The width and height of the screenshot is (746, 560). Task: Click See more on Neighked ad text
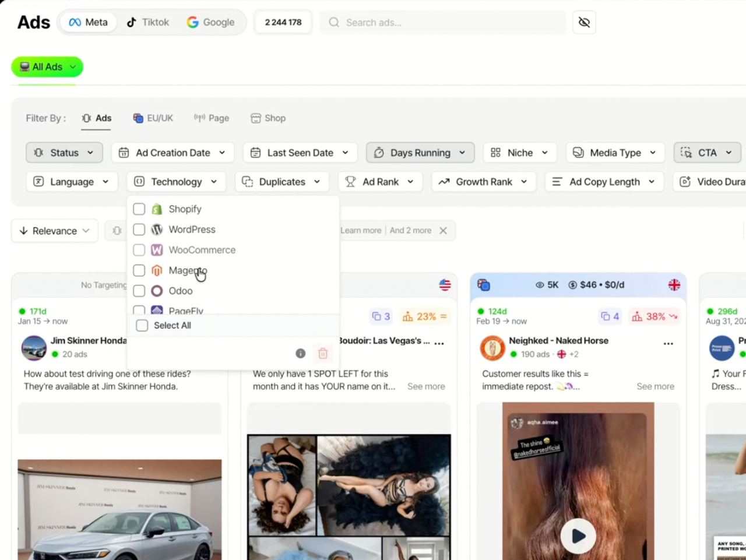pyautogui.click(x=655, y=386)
